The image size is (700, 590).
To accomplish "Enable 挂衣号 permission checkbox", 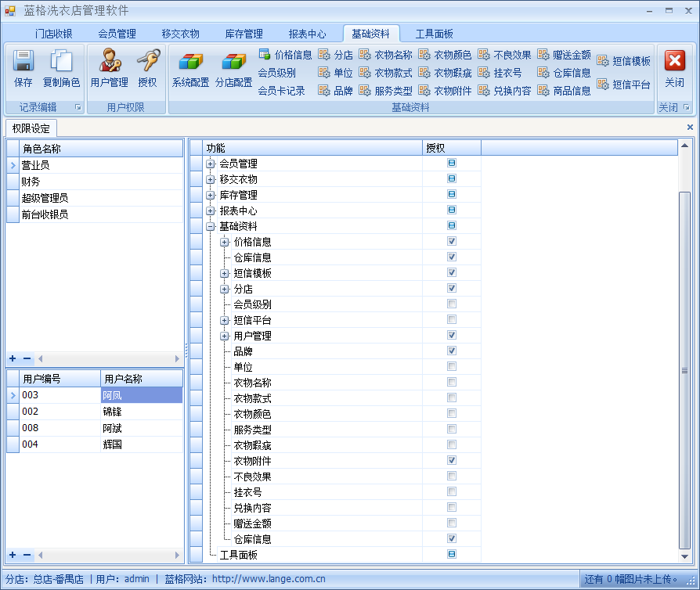I will point(452,491).
